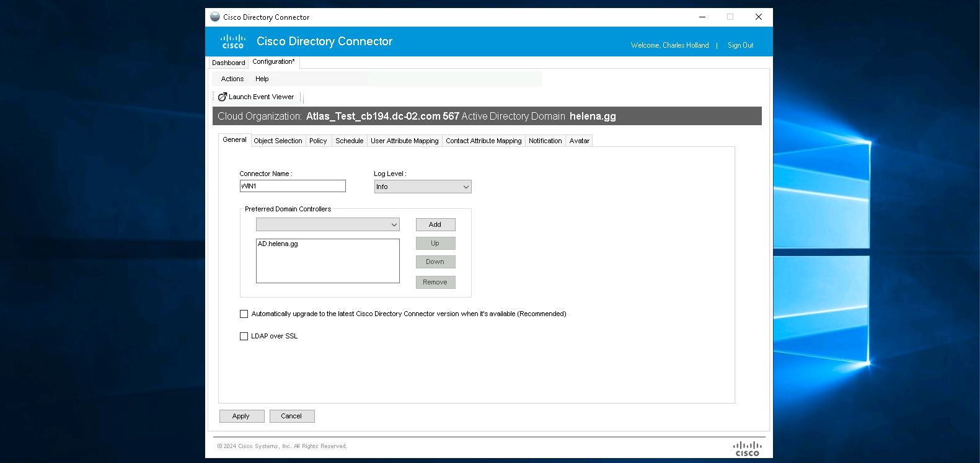The image size is (980, 463).
Task: Open the Log Level dropdown
Action: pyautogui.click(x=423, y=187)
